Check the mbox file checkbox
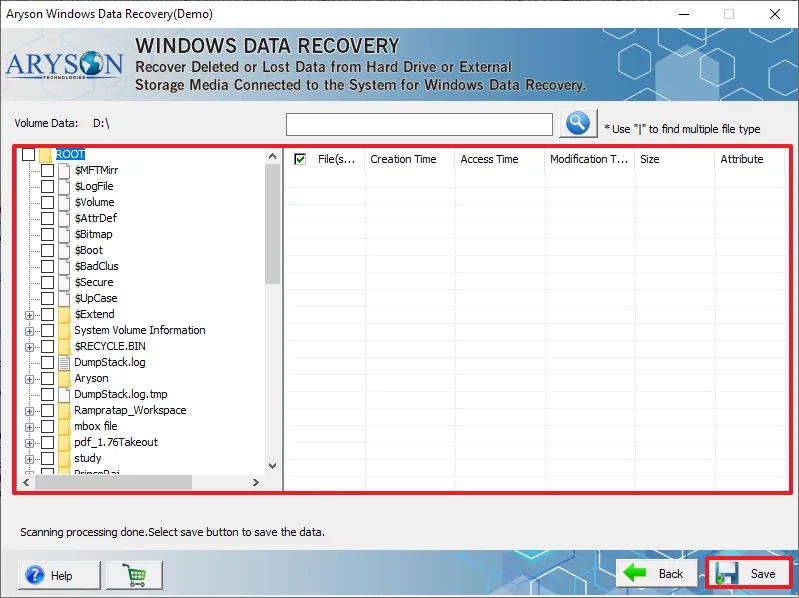Viewport: 799px width, 598px height. tap(47, 426)
